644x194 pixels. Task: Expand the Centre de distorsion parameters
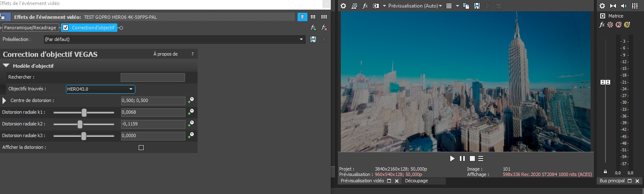5,101
